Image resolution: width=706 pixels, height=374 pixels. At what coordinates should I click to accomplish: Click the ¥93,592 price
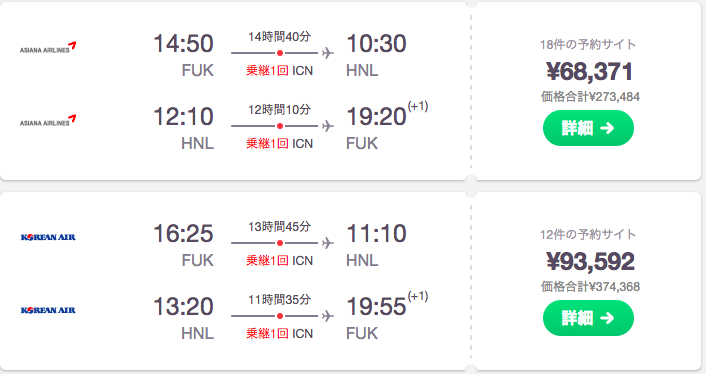click(590, 261)
